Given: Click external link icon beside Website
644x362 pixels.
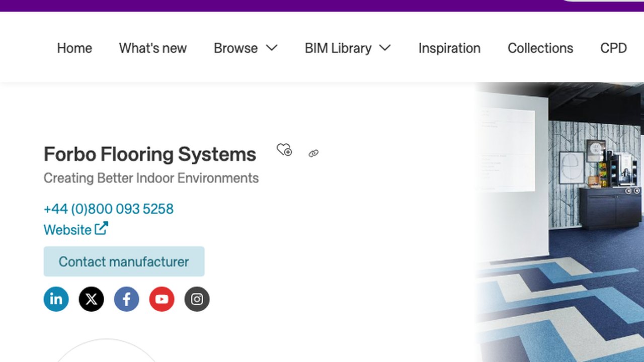Looking at the screenshot, I should (x=101, y=228).
